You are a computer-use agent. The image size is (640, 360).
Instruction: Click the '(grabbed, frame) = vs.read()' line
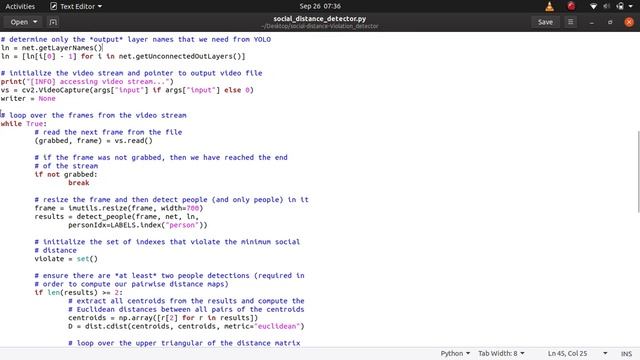point(93,140)
